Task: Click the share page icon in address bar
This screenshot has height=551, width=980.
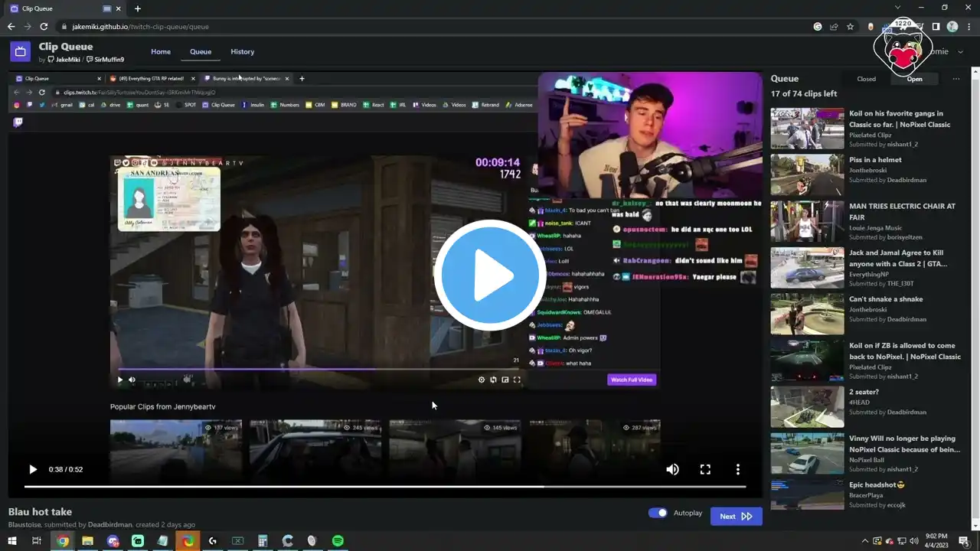Action: pos(834,27)
